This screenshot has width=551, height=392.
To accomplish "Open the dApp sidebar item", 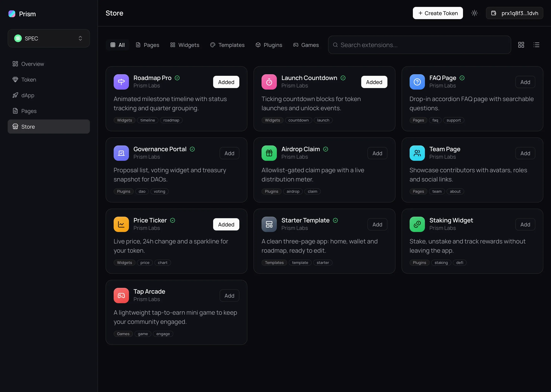I will coord(49,95).
